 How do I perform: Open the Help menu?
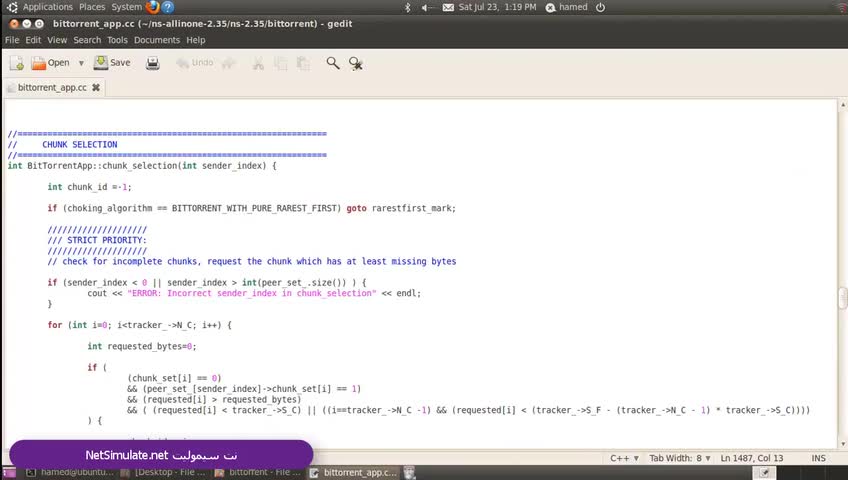tap(196, 40)
